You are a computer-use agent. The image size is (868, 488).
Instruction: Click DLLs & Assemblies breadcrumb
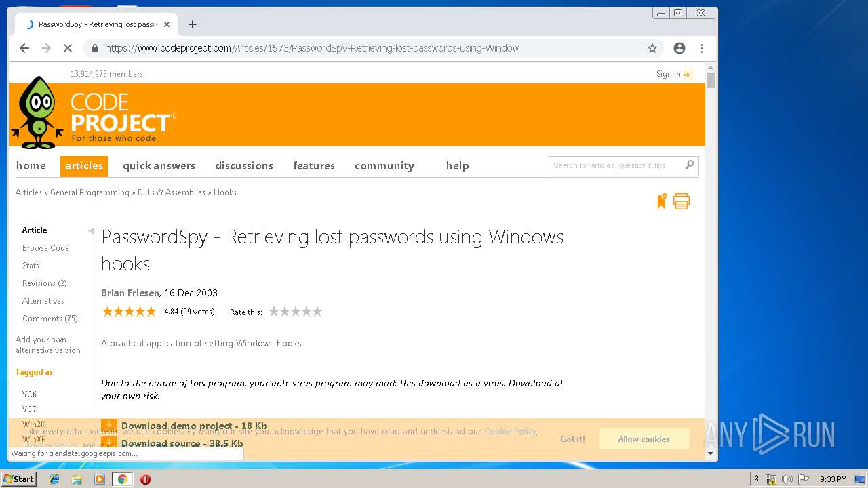click(x=172, y=192)
